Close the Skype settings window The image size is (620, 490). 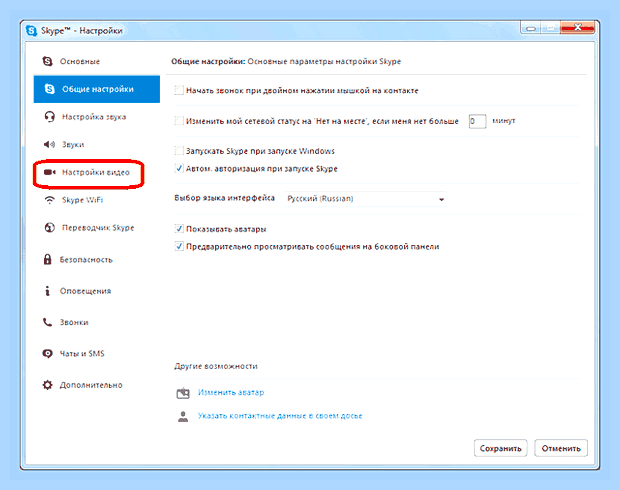click(x=578, y=28)
